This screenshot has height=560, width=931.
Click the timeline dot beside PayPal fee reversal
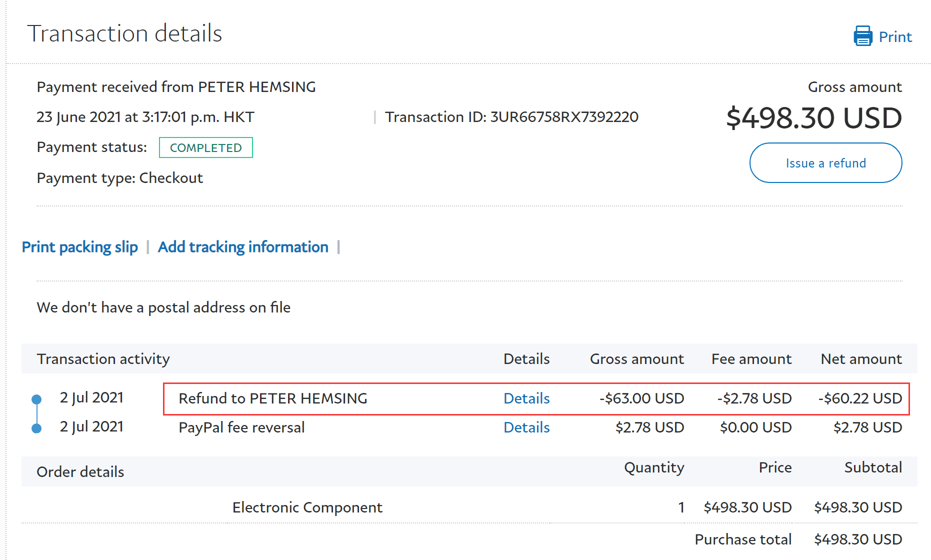point(36,428)
